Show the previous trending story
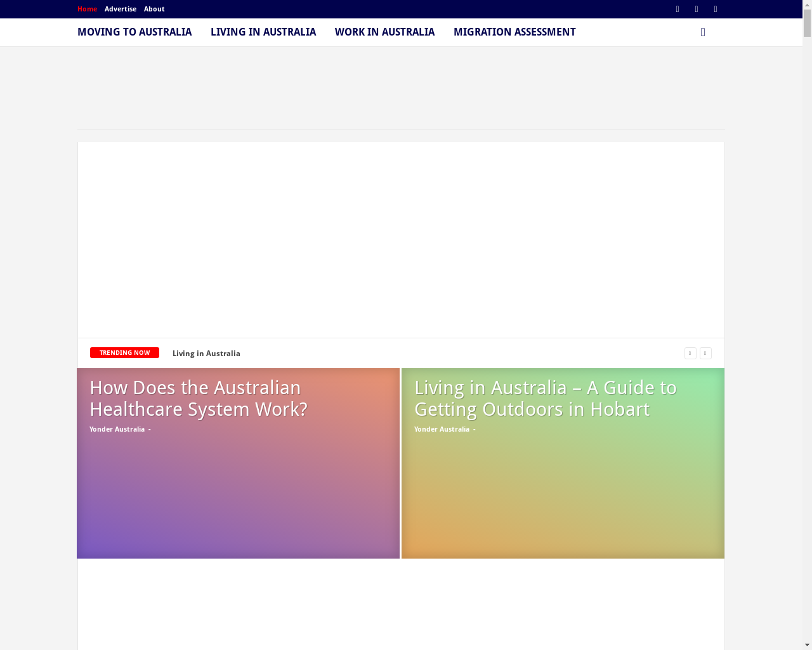Image resolution: width=812 pixels, height=650 pixels. [x=690, y=353]
